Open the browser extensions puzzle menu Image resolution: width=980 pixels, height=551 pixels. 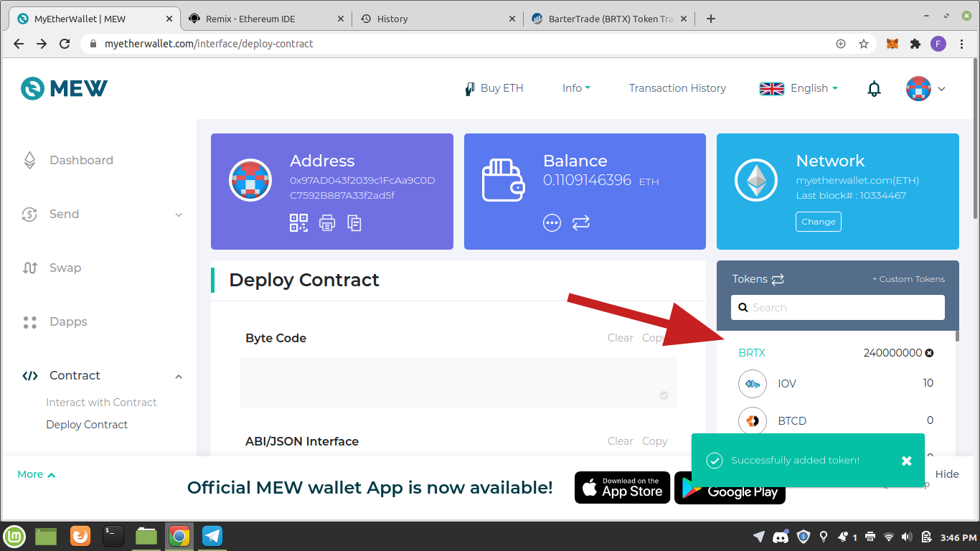click(915, 44)
